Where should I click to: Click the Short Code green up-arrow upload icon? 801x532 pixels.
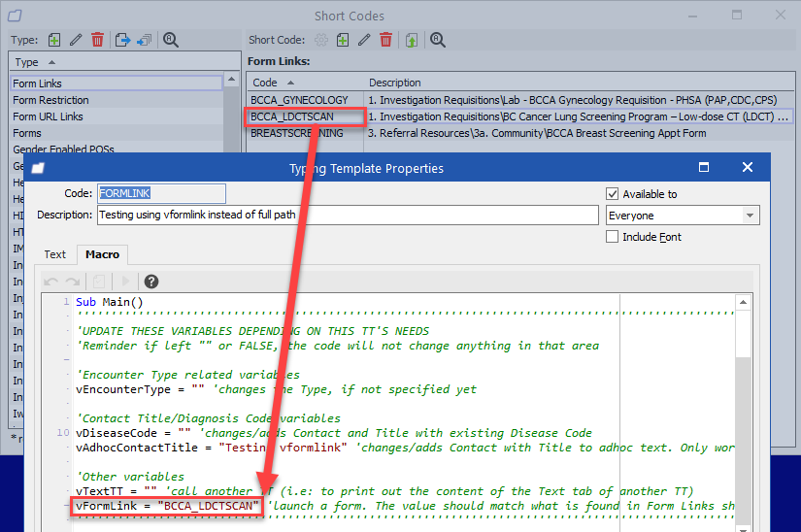tap(412, 40)
